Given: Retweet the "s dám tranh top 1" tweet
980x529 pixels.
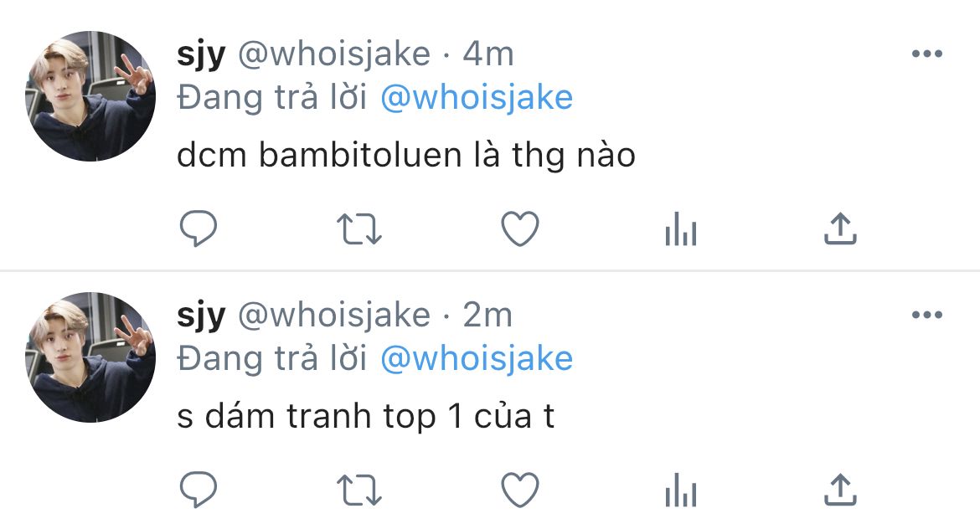Looking at the screenshot, I should (x=358, y=490).
